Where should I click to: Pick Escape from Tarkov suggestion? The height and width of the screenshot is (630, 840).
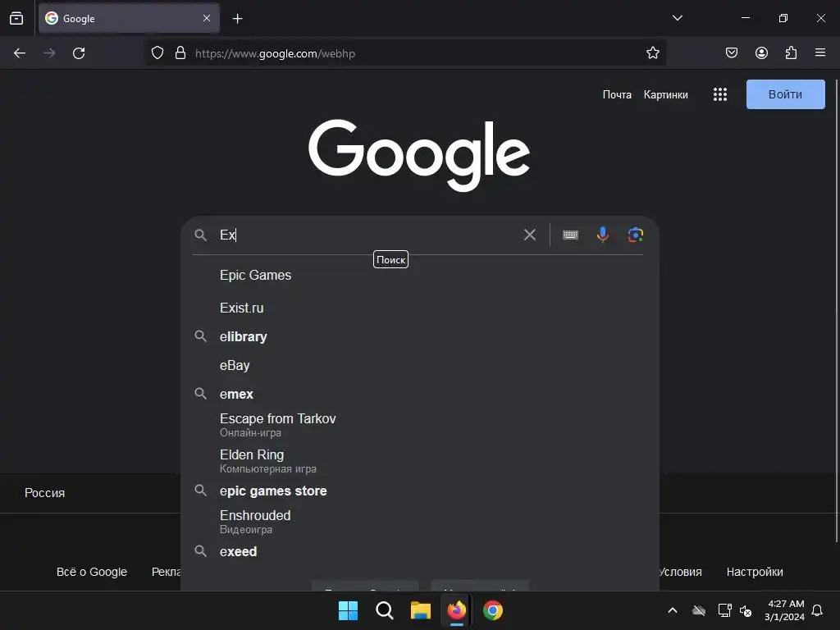(x=419, y=425)
